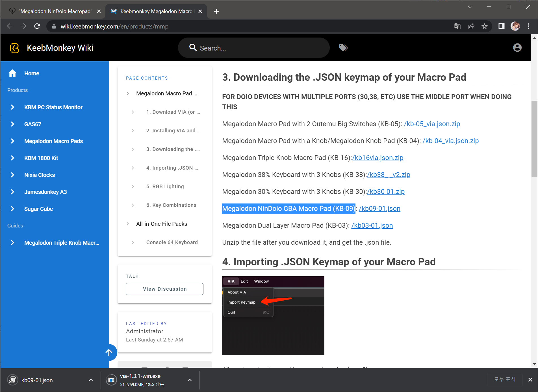
Task: Jump to 3. Downloading the contents entry
Action: pyautogui.click(x=164, y=149)
